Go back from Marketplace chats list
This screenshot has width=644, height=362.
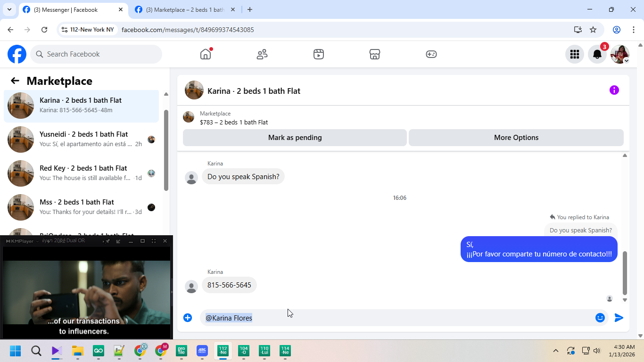[15, 81]
